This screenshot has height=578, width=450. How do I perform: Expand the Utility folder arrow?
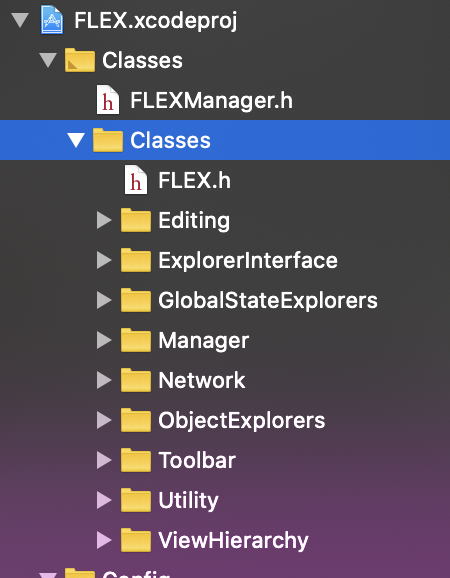click(104, 500)
